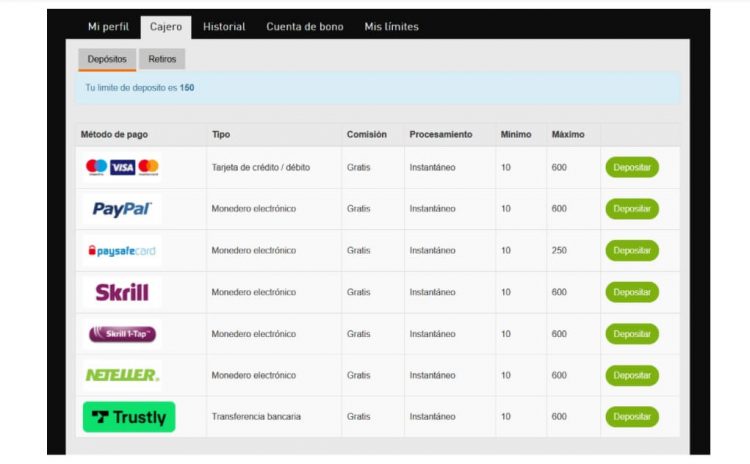
Task: Hit Depositar in the Skrill row
Action: pos(631,292)
